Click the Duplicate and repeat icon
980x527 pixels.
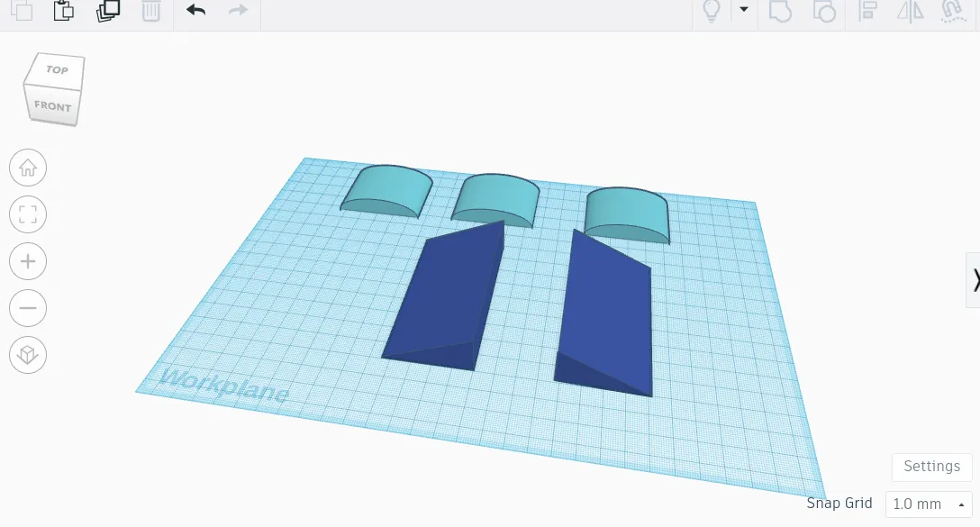108,10
